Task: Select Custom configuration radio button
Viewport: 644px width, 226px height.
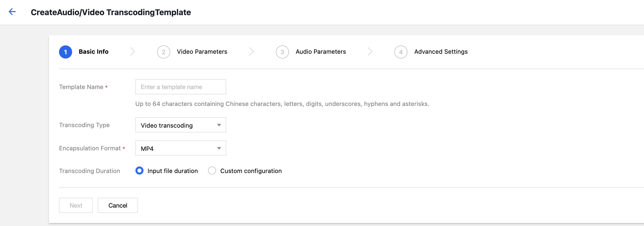Action: 212,171
